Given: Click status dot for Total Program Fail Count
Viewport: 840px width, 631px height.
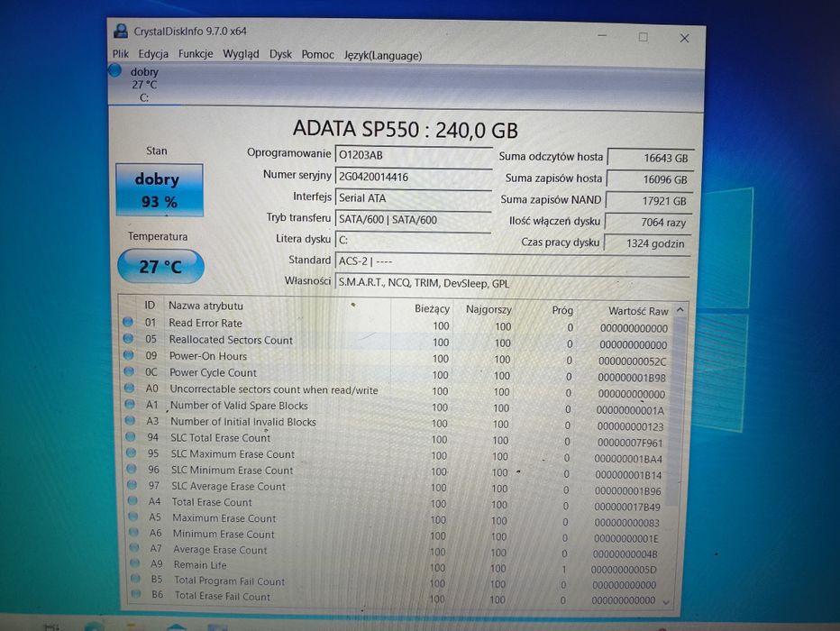Looking at the screenshot, I should (135, 579).
